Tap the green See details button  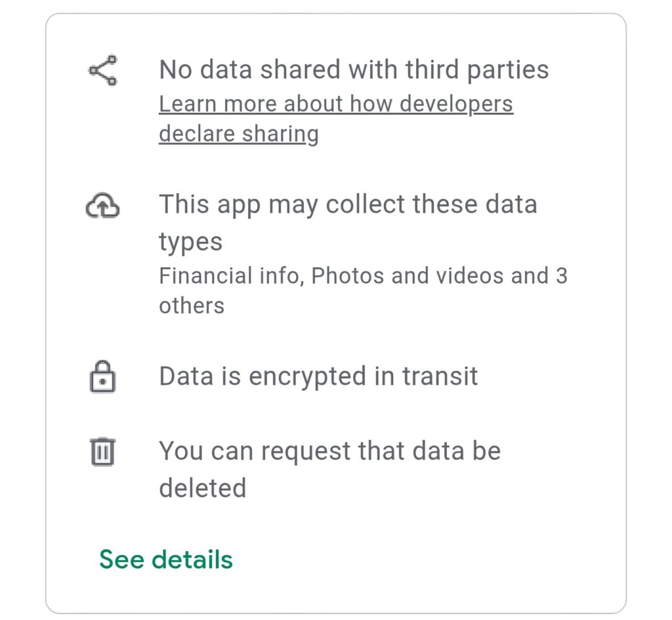[x=166, y=560]
